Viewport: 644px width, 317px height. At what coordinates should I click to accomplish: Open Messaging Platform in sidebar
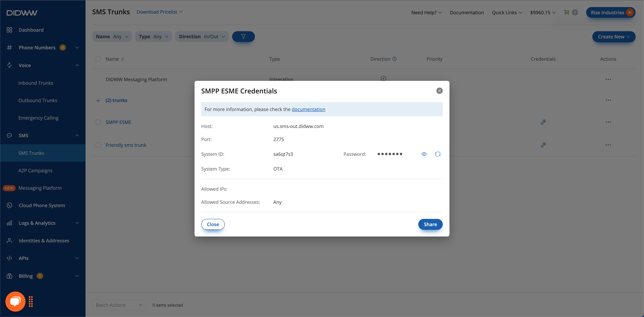point(40,188)
